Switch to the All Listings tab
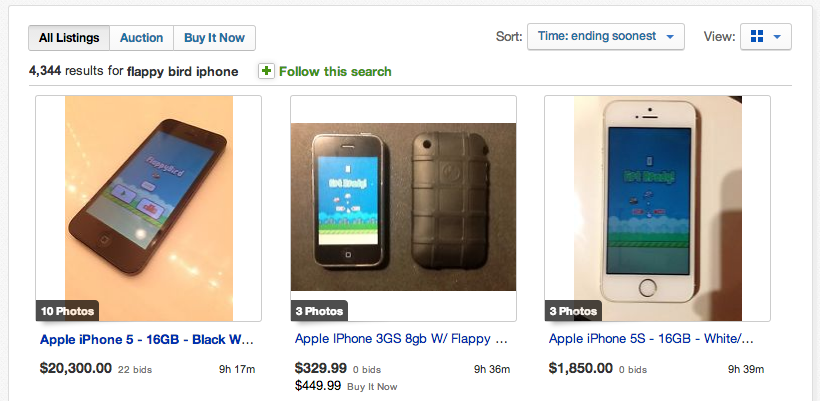 (x=69, y=38)
